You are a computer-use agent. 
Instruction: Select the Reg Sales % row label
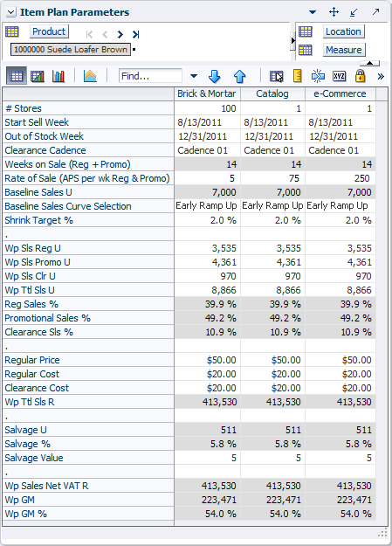[88, 304]
